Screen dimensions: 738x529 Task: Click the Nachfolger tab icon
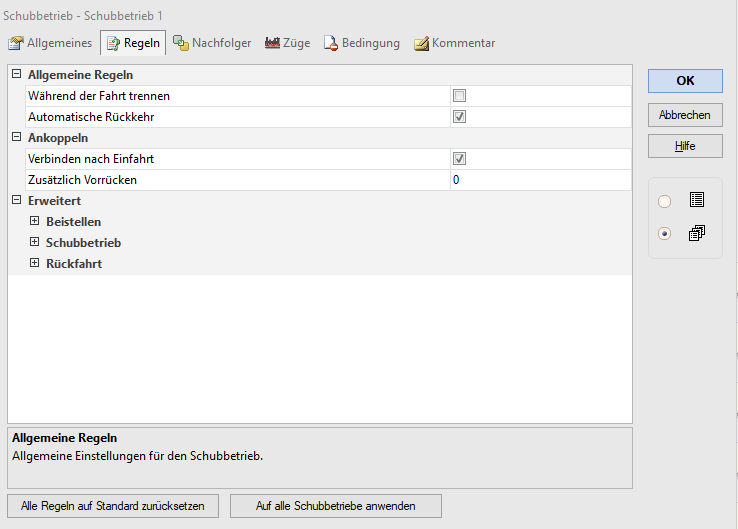click(180, 43)
